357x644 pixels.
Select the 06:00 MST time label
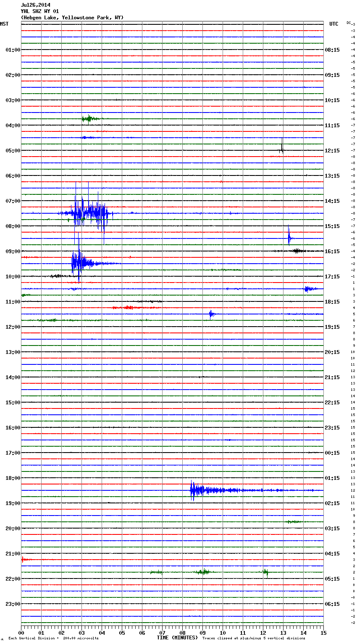(x=13, y=175)
